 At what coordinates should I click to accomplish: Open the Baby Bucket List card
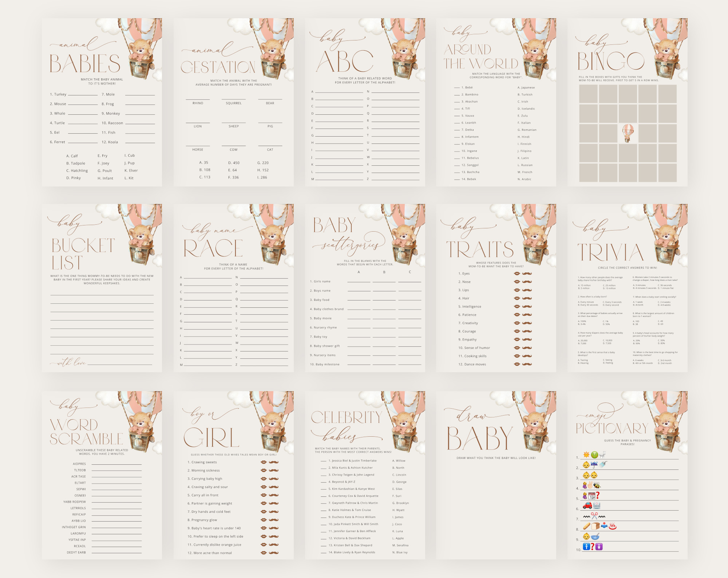[102, 288]
